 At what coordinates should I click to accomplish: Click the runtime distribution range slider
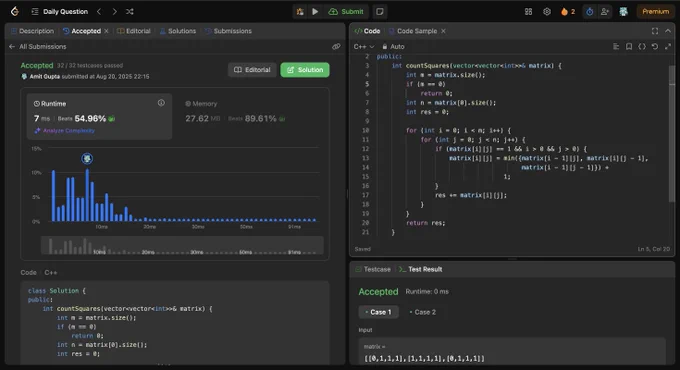click(182, 246)
